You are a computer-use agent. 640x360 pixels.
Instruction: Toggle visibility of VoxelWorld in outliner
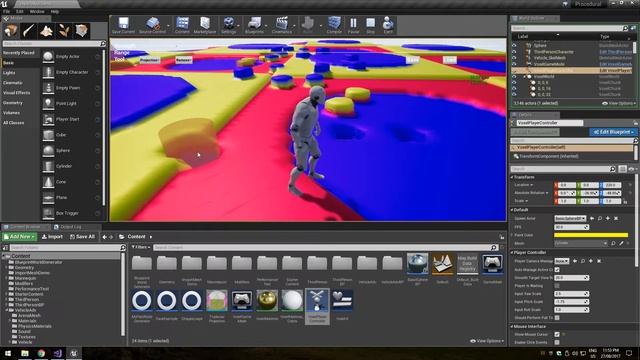[x=514, y=76]
